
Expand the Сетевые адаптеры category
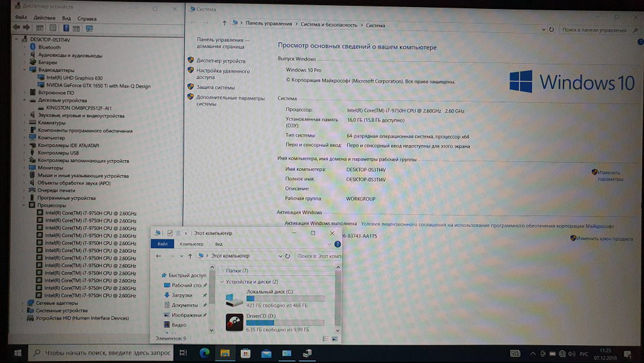[22, 303]
